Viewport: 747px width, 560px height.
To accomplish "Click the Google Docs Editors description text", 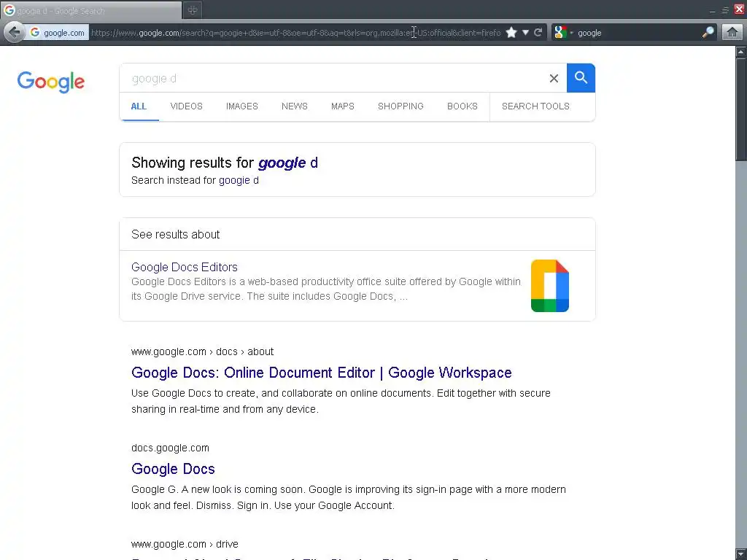I will [326, 289].
